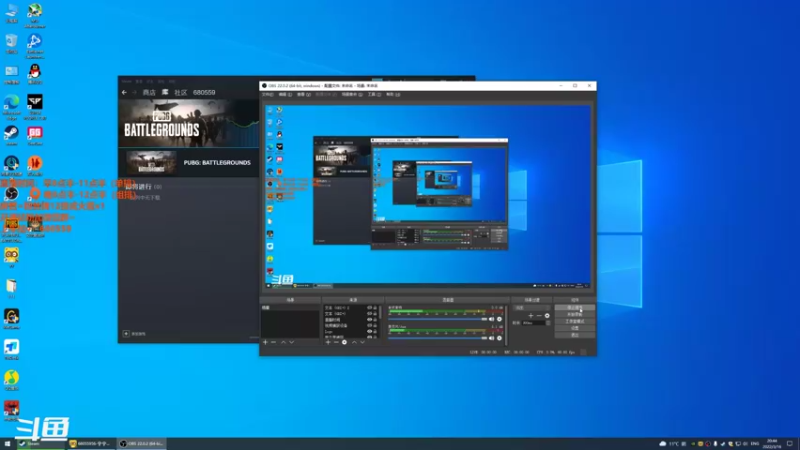Click the 开始录制 button in OBS
The height and width of the screenshot is (450, 800).
tap(574, 315)
